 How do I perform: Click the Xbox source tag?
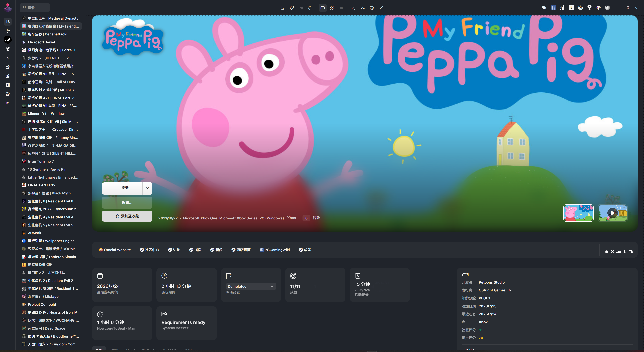click(291, 218)
